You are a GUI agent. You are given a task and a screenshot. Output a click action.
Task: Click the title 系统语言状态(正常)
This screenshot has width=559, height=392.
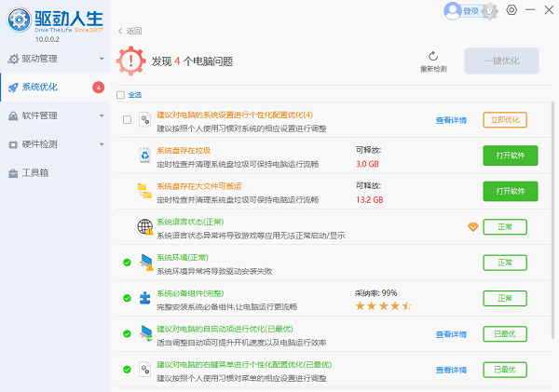(190, 222)
